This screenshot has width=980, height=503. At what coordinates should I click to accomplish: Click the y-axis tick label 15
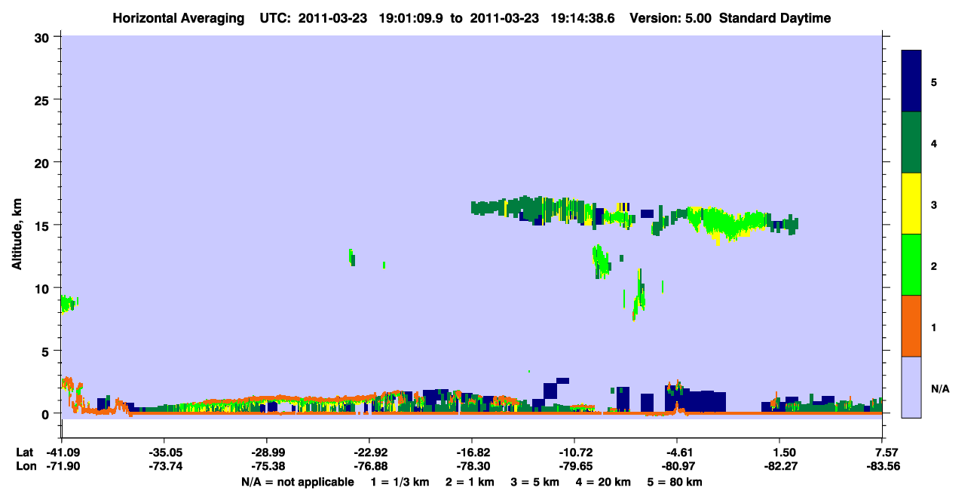(x=44, y=225)
